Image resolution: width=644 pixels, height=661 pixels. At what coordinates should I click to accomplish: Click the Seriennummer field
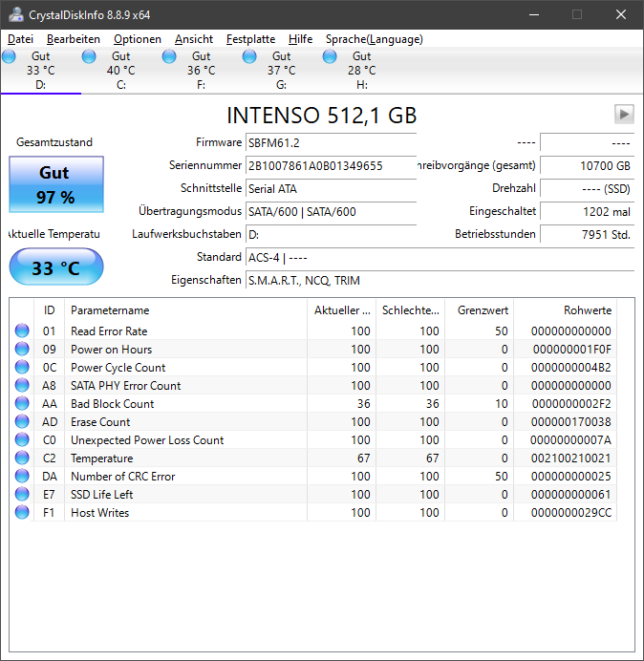click(331, 165)
